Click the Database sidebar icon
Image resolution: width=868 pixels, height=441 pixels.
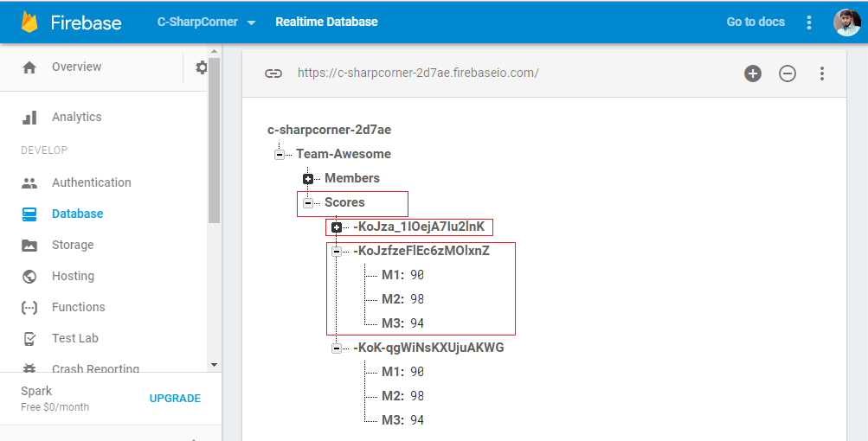click(29, 214)
